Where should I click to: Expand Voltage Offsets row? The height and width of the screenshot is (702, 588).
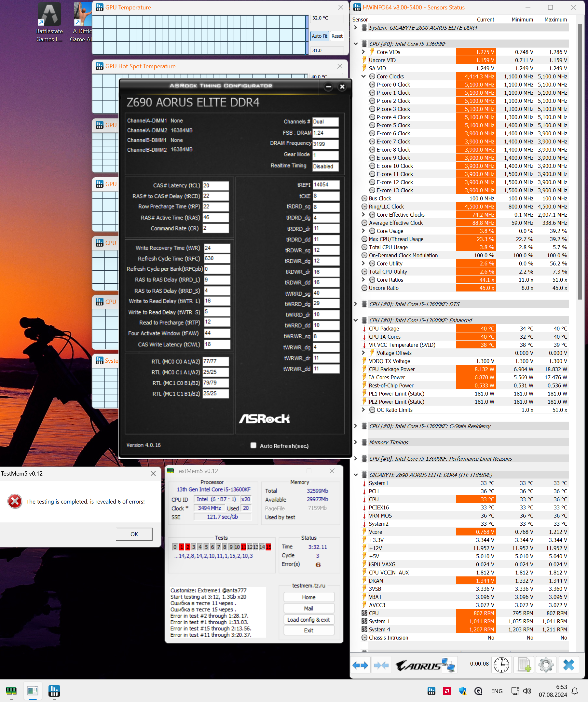(363, 353)
